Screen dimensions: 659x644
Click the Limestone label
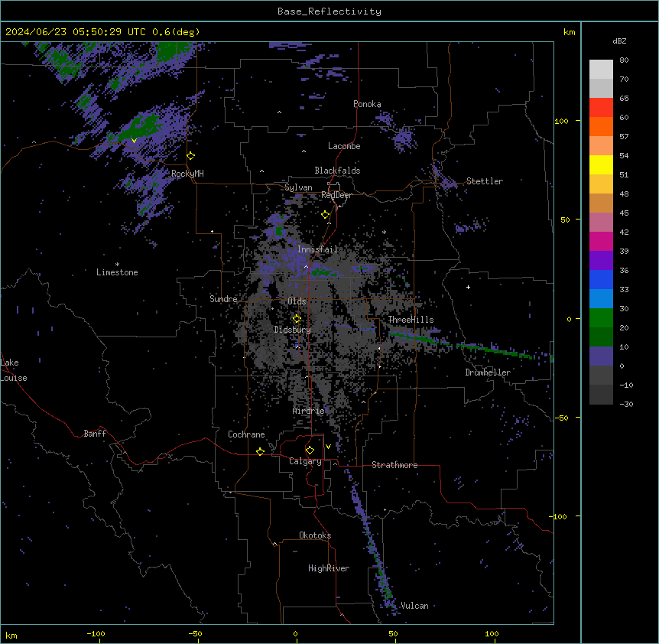click(117, 272)
